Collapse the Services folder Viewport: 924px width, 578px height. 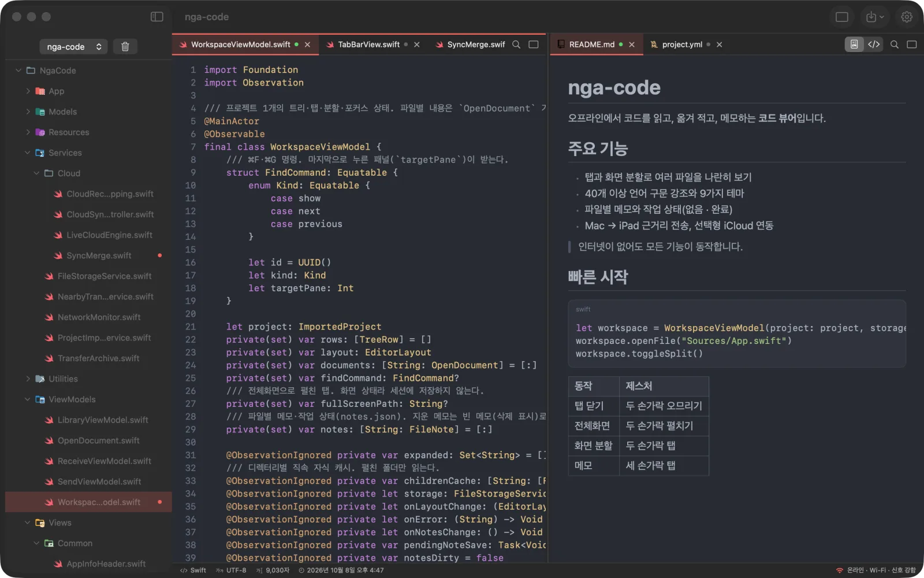tap(28, 153)
